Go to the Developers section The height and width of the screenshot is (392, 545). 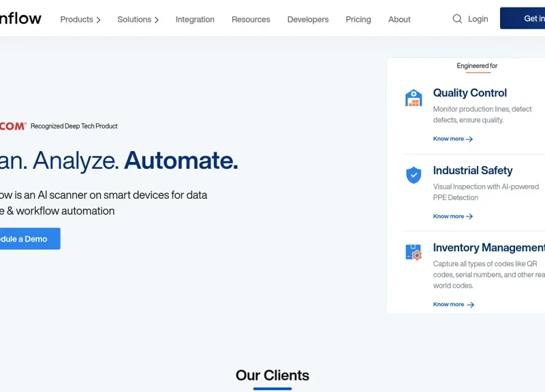pyautogui.click(x=308, y=20)
